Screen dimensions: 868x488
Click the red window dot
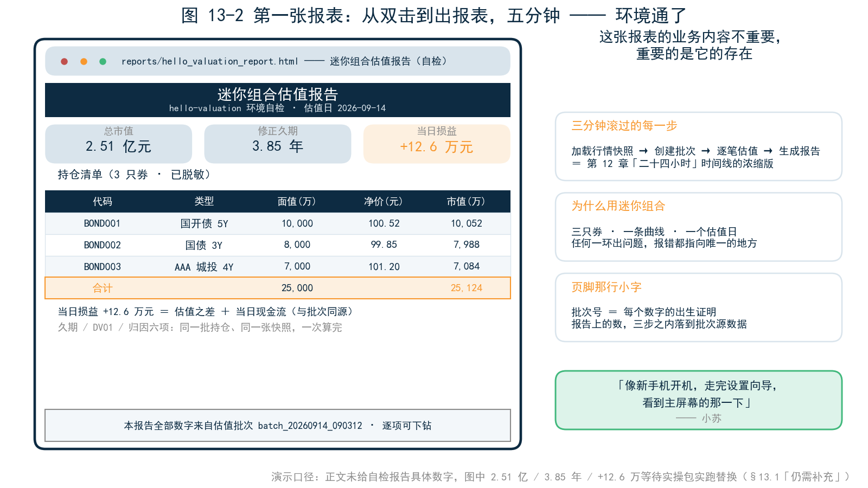pos(64,61)
